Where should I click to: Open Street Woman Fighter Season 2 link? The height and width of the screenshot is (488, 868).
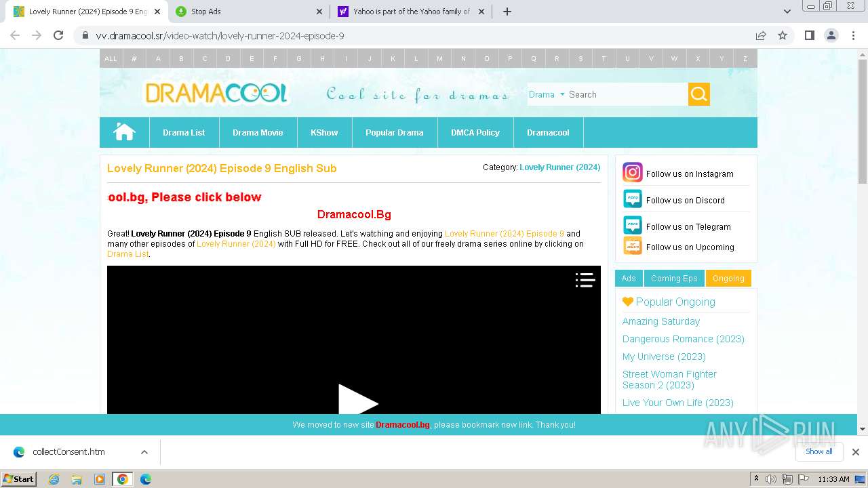point(669,380)
